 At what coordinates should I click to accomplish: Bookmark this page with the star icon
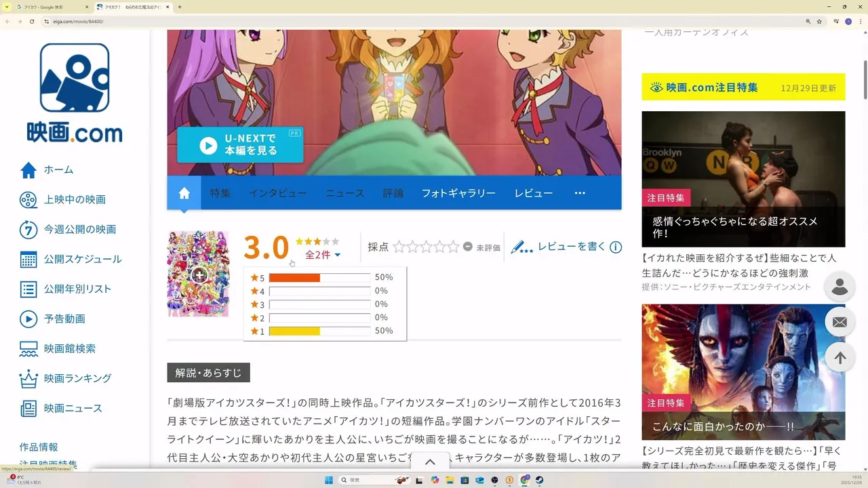pyautogui.click(x=819, y=22)
